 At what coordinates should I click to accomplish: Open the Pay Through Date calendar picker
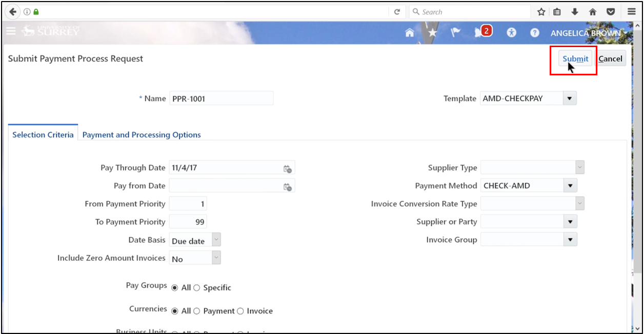288,168
